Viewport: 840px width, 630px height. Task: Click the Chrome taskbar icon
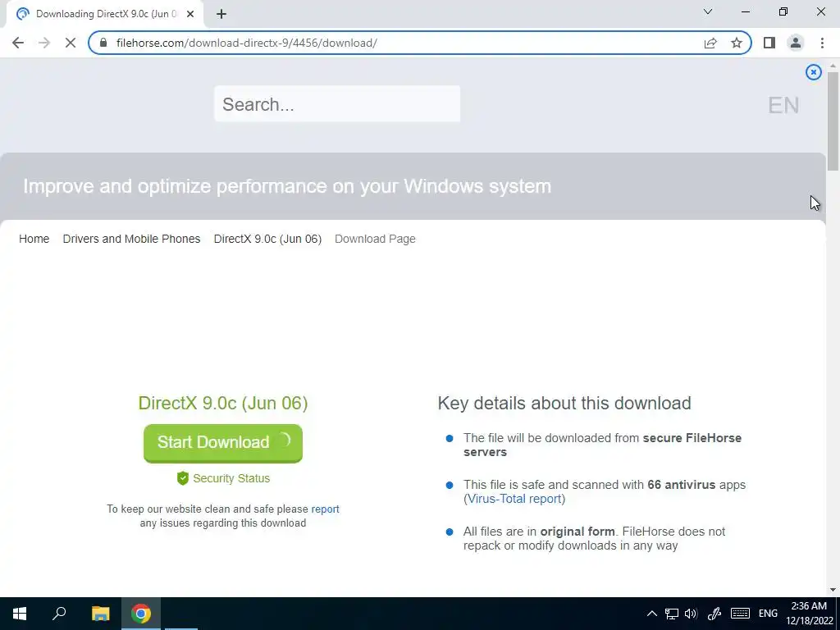click(x=141, y=614)
